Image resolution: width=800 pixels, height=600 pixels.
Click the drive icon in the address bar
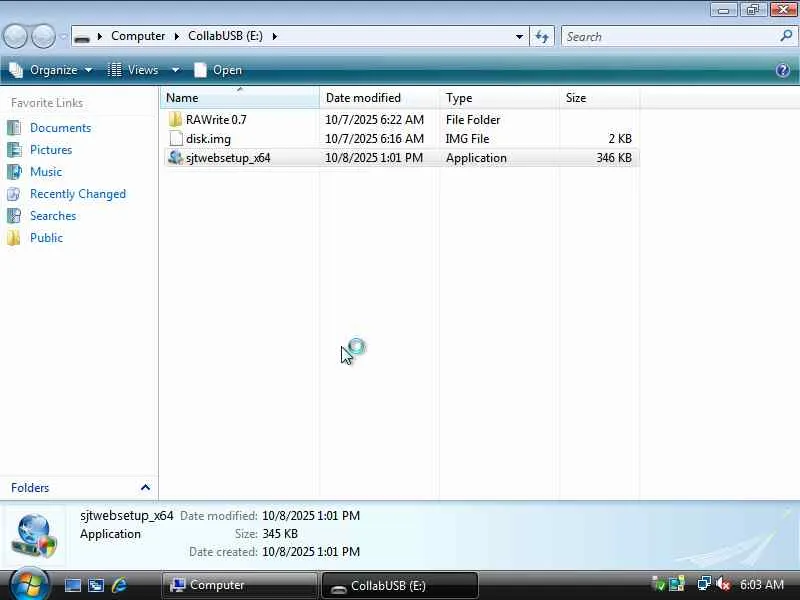click(82, 37)
